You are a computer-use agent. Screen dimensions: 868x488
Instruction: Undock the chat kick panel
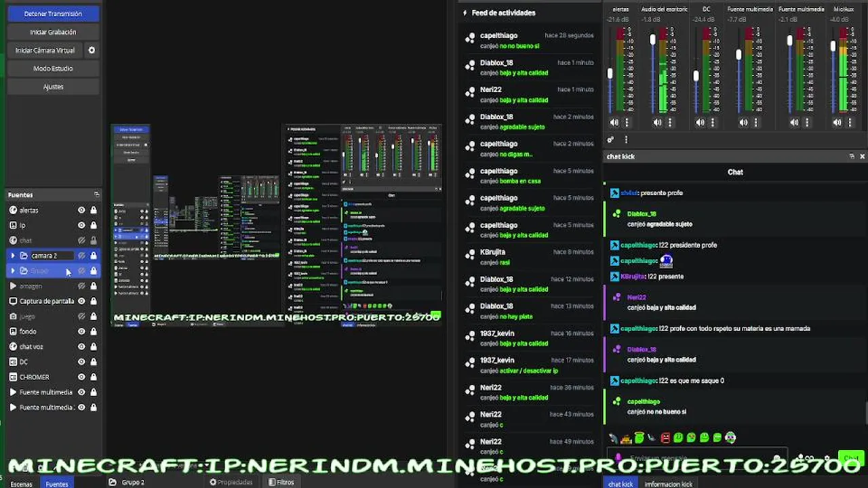pyautogui.click(x=852, y=157)
